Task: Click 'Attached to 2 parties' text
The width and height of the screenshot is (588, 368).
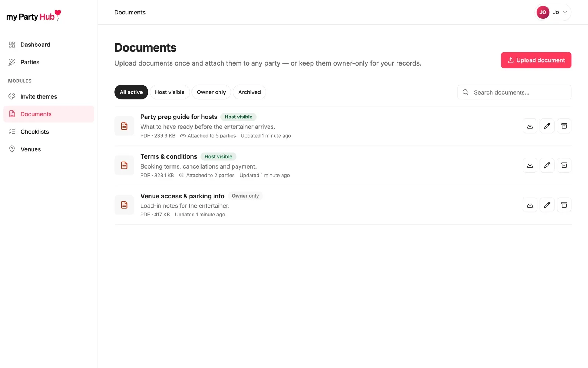Action: [x=210, y=175]
